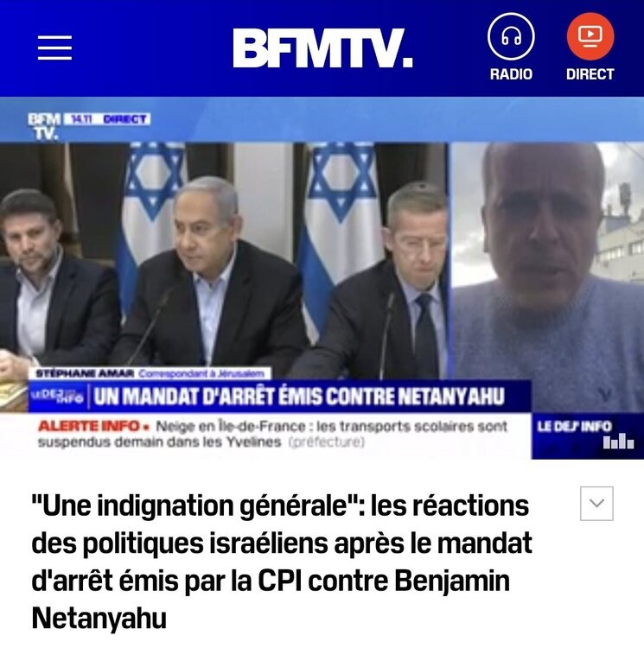Screen dimensions: 644x648
Task: Open the BFMTV logo homepage
Action: pos(322,48)
